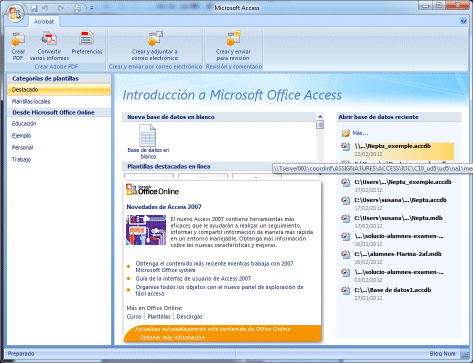473x363 pixels.
Task: Open recent file Base de datos1.accdb
Action: (x=393, y=290)
